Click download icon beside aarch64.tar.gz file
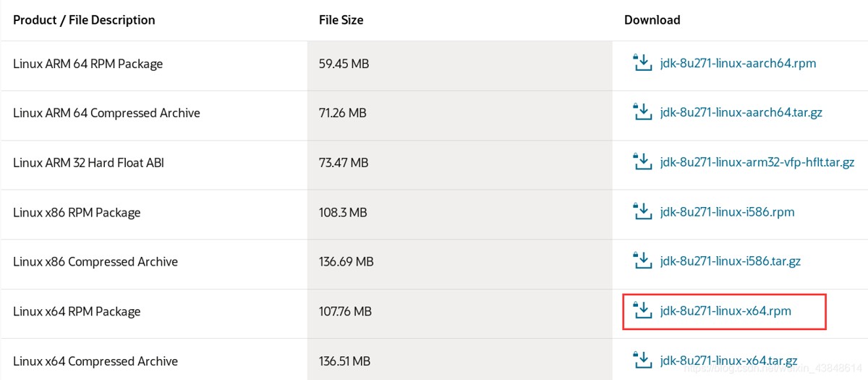 [642, 112]
